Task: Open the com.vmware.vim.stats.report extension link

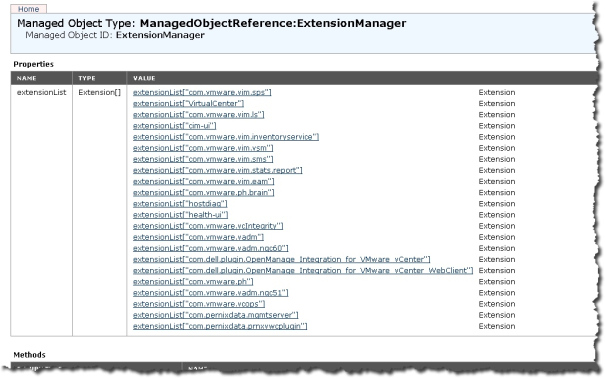Action: (x=218, y=171)
